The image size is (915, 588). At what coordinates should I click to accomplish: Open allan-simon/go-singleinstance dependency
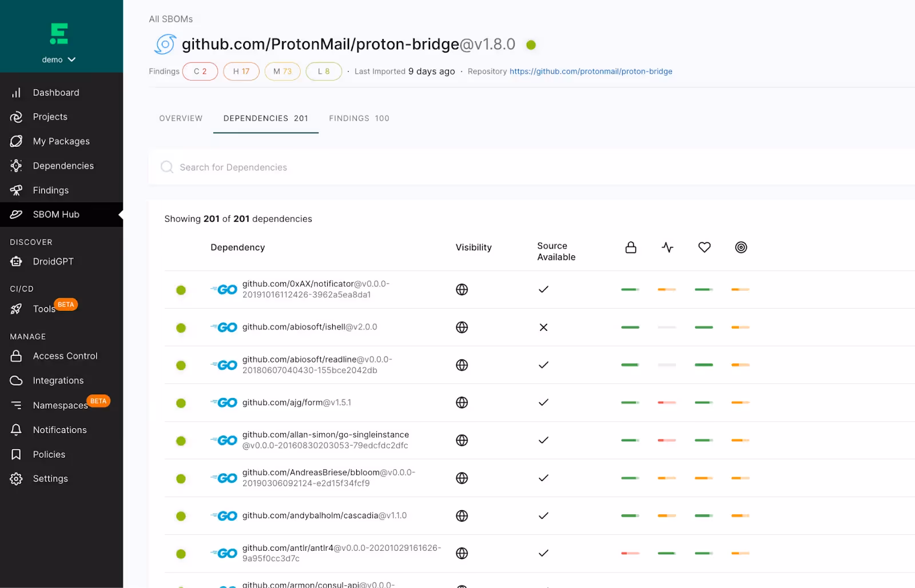[326, 440]
